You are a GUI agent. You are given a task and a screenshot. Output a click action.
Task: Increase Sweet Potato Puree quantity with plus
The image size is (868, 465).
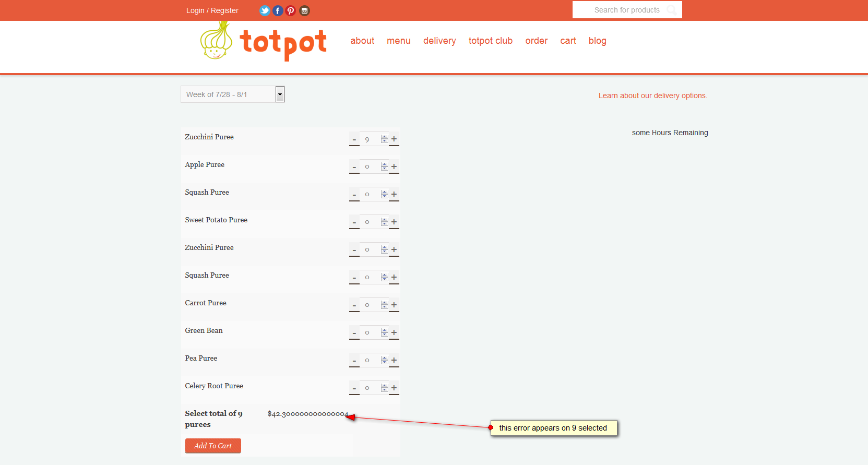point(394,222)
